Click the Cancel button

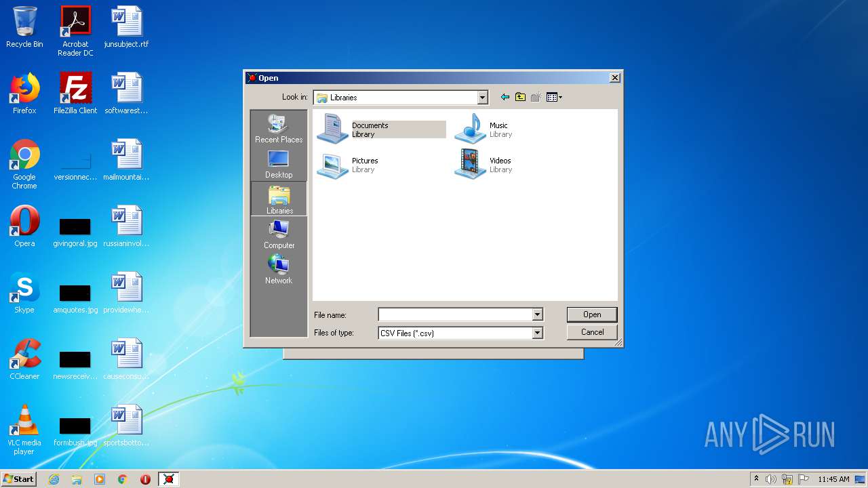click(x=592, y=332)
